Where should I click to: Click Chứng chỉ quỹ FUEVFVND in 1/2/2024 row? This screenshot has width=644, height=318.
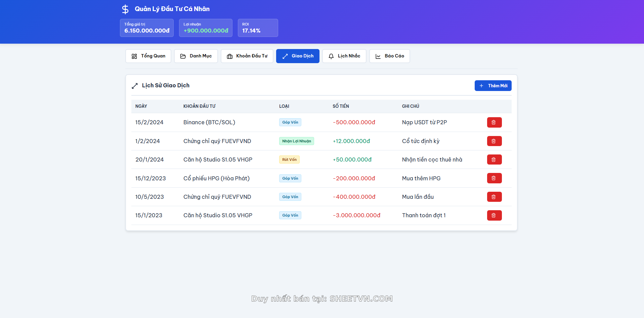(x=217, y=141)
